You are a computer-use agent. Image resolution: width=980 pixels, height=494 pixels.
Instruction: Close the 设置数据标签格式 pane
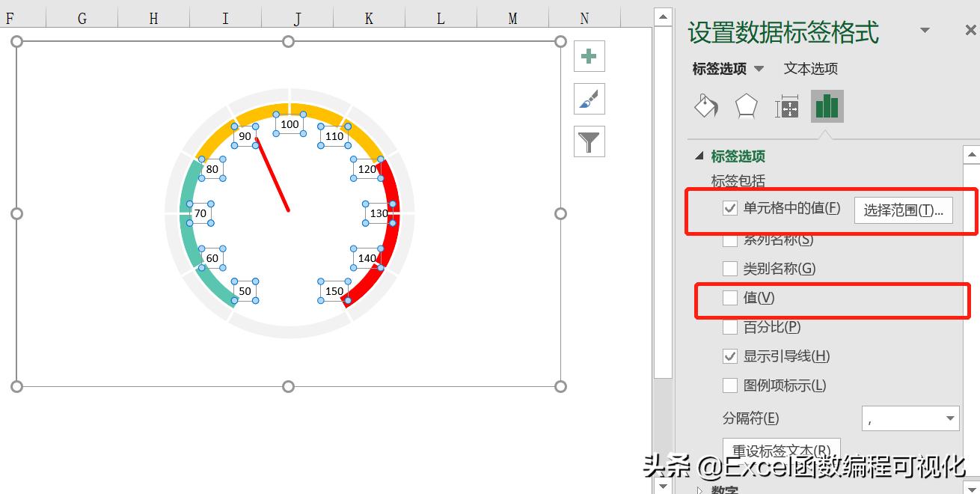(970, 30)
